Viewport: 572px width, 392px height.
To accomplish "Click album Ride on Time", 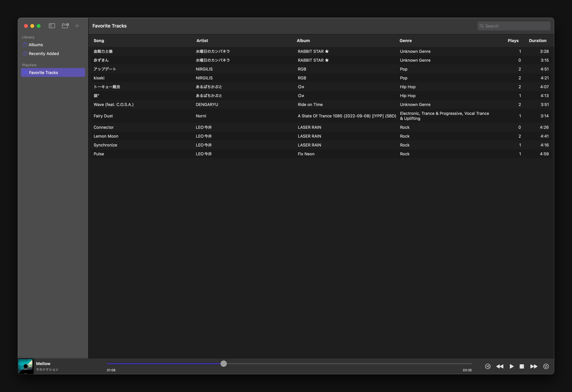I will click(x=310, y=105).
